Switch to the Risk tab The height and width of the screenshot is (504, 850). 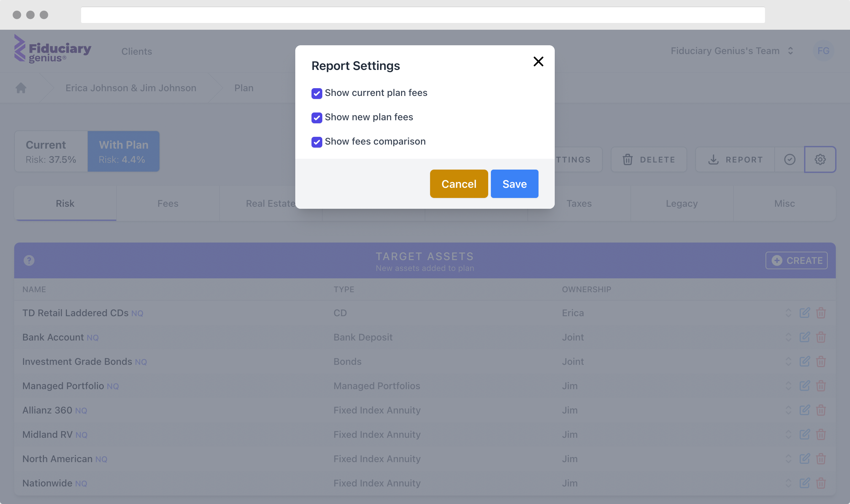65,203
